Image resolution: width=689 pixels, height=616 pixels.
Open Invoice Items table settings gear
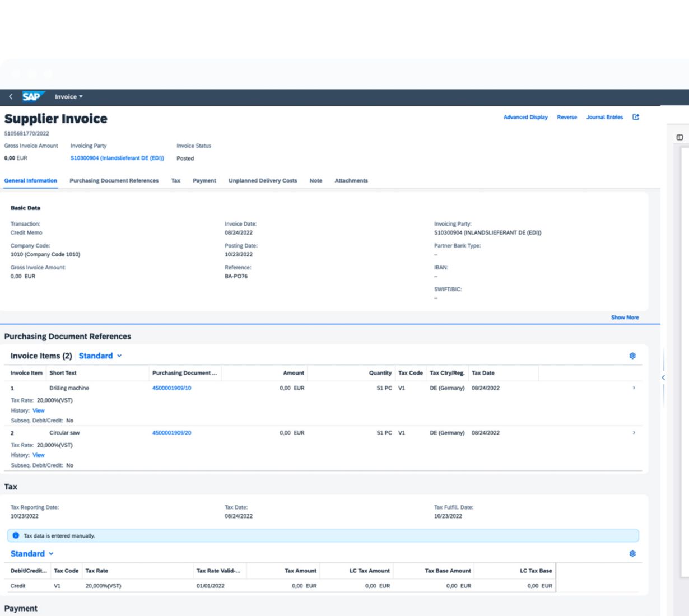pyautogui.click(x=632, y=356)
